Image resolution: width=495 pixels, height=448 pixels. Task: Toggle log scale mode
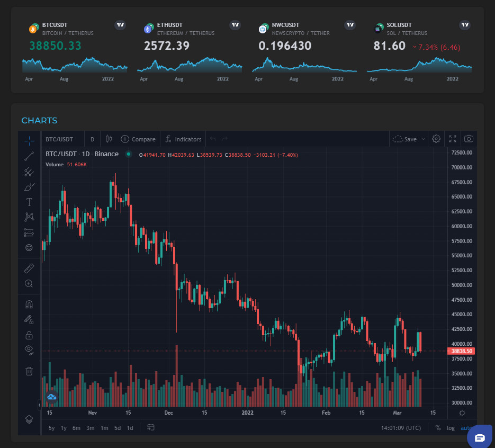[x=451, y=428]
